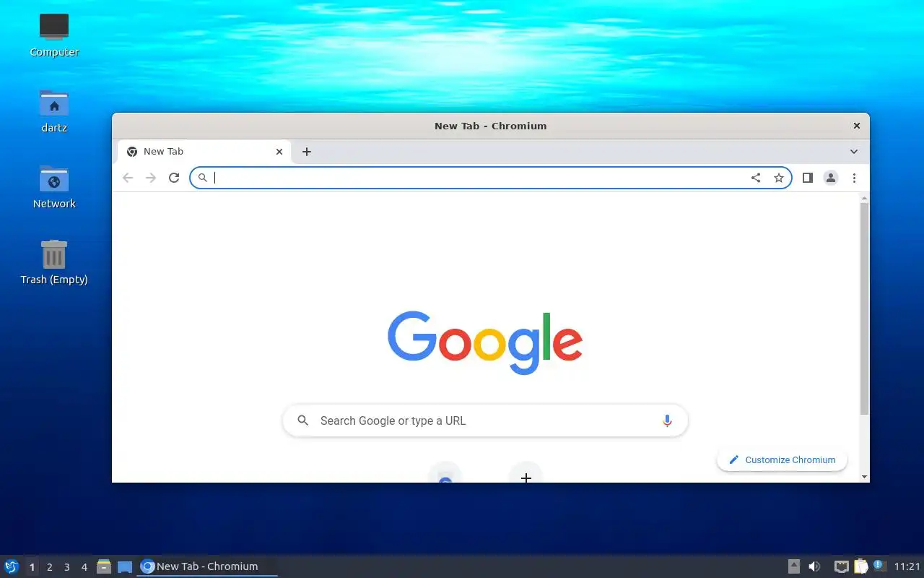Select the New Tab tab
The image size is (924, 578).
[x=204, y=152]
